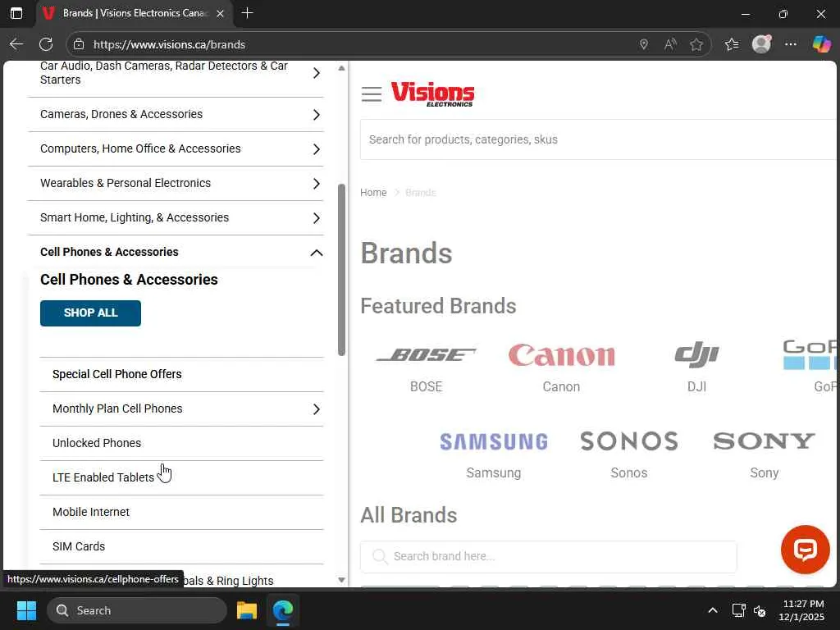Click the location pin icon in the address bar

point(644,44)
